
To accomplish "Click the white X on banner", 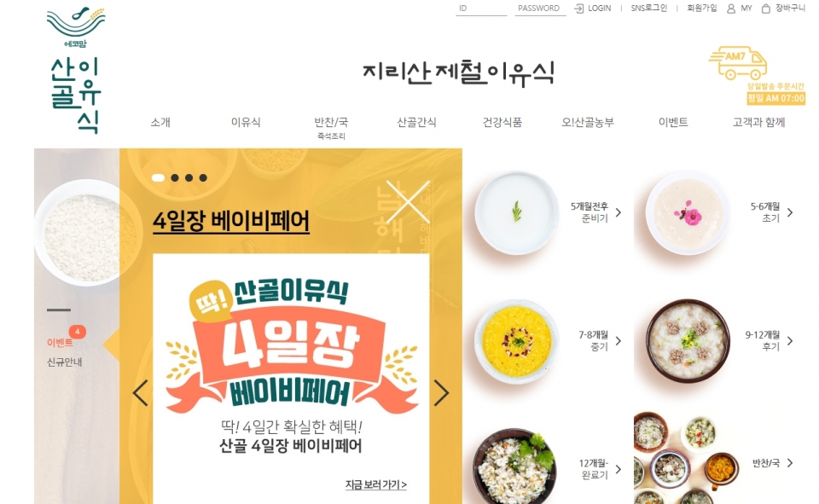I will [x=408, y=201].
